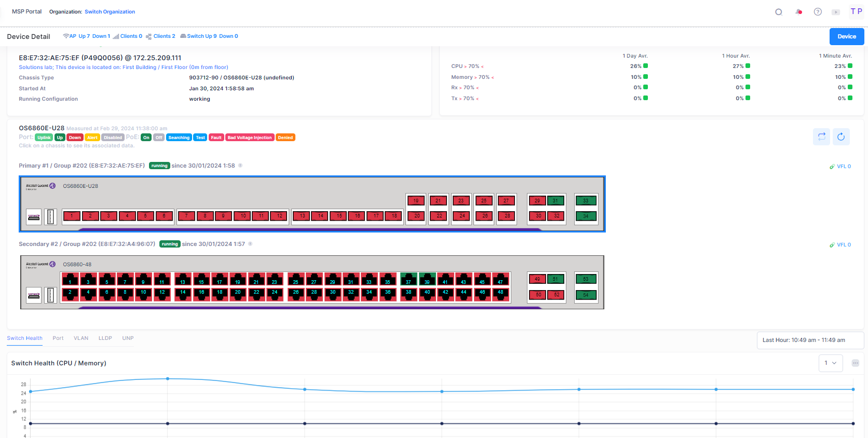
Task: Select green port 51 on OS6860-48 chassis
Action: (x=555, y=279)
